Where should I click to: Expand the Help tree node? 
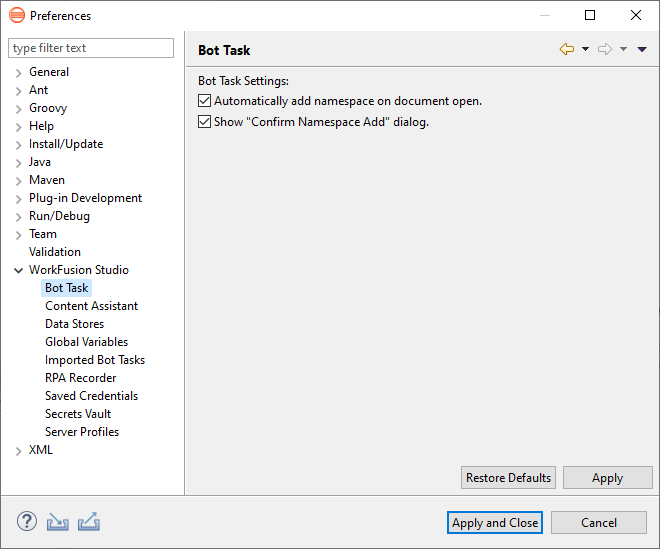tap(18, 127)
